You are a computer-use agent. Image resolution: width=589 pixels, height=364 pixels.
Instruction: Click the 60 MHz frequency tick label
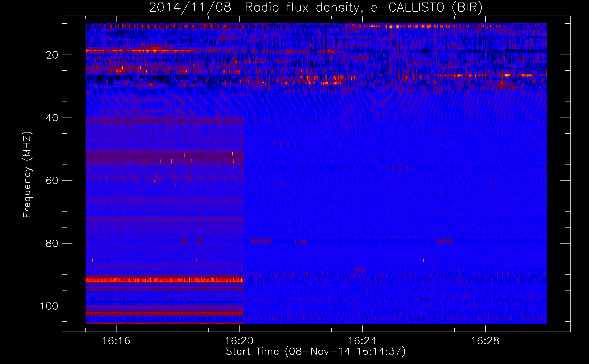pos(52,181)
